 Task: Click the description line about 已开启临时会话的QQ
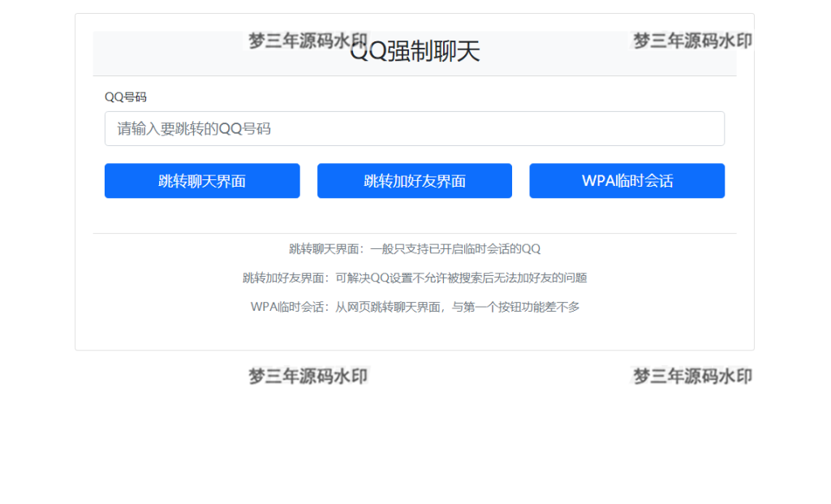(x=415, y=248)
